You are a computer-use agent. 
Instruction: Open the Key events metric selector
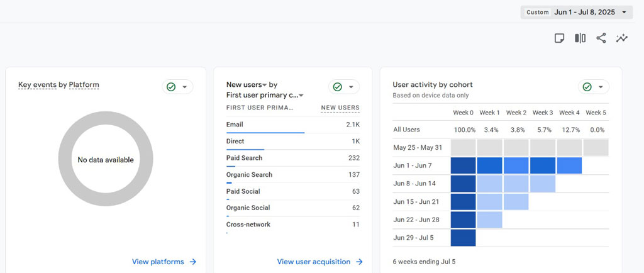tap(37, 85)
